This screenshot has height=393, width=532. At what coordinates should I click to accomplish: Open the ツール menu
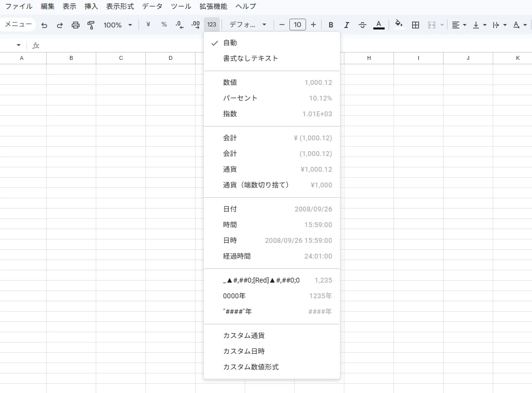coord(181,6)
